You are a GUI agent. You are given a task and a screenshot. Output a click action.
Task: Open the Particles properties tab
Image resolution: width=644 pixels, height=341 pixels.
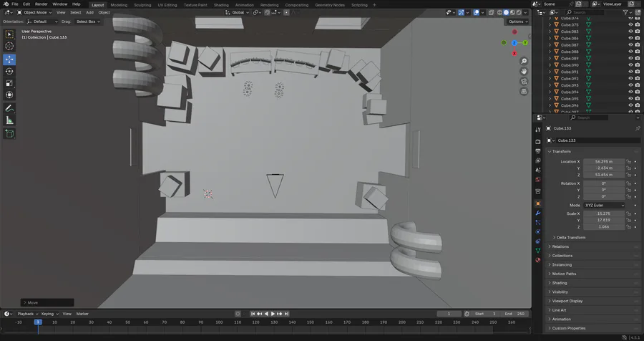[x=538, y=223]
